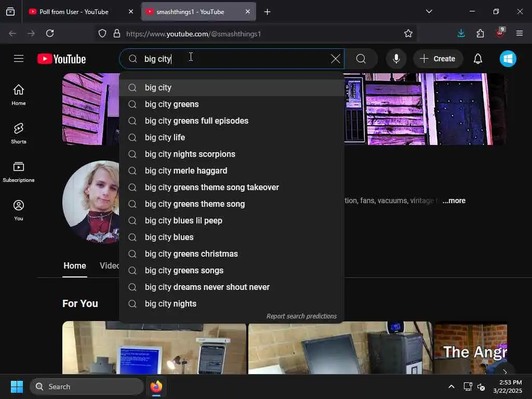Select 'big city greens theme song takeover'
This screenshot has height=399, width=532.
pos(232,187)
